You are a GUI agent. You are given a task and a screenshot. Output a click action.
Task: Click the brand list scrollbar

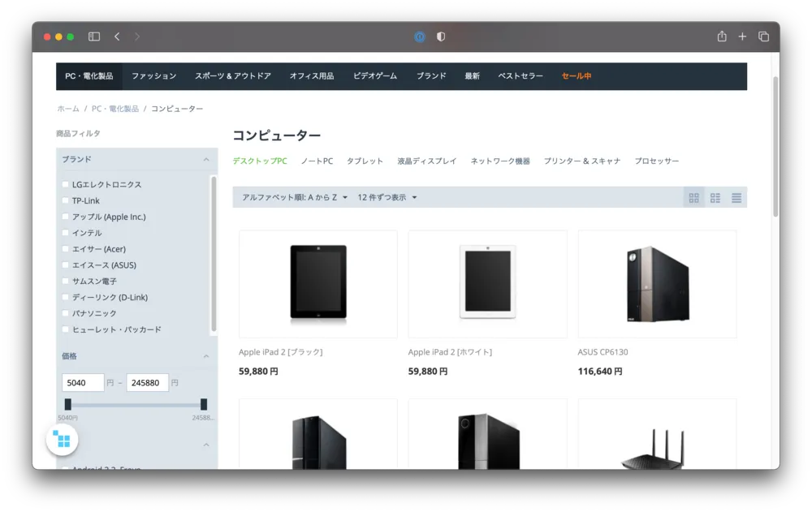(x=214, y=254)
